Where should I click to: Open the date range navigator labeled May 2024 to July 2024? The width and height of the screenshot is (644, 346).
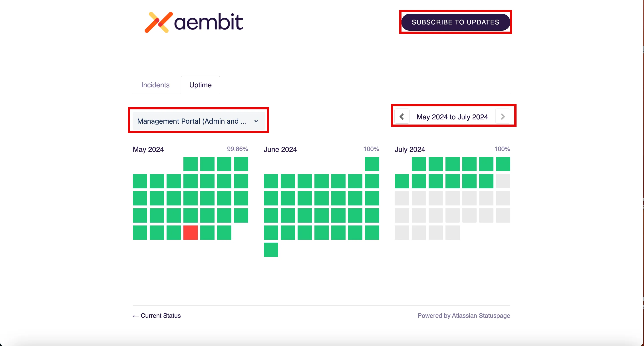click(452, 117)
